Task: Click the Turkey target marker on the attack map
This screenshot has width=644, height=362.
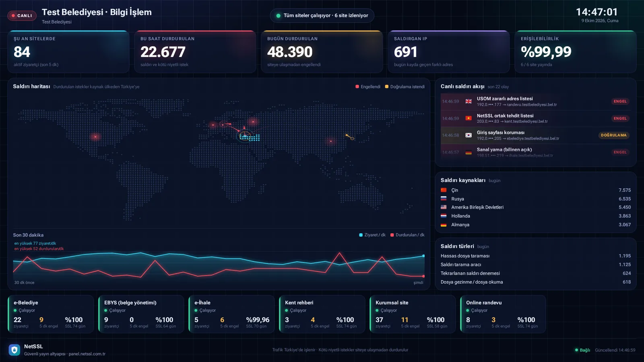Action: [x=245, y=136]
